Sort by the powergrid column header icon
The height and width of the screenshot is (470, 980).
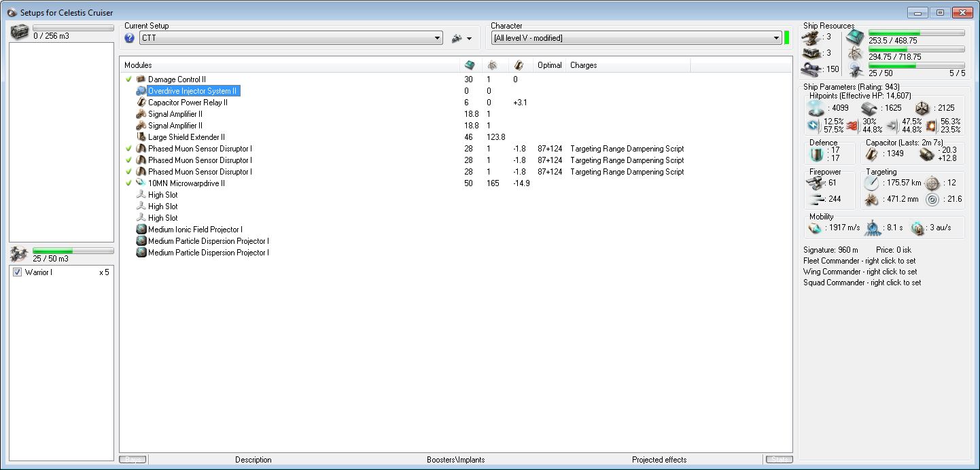point(492,65)
